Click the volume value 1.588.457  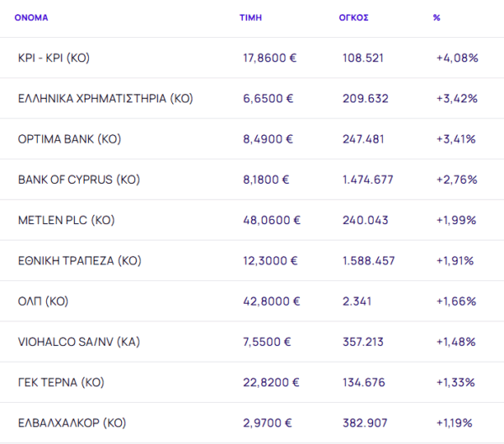click(x=369, y=261)
